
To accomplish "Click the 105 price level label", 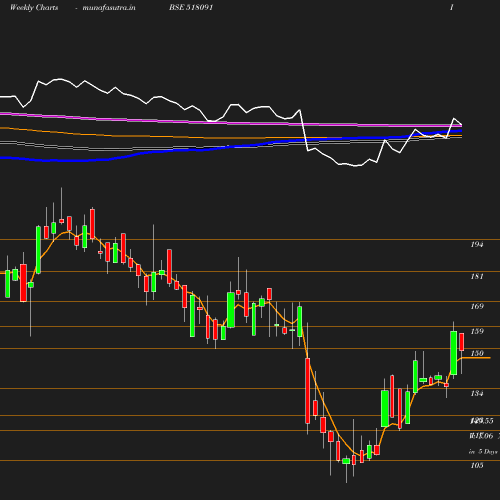I will click(477, 465).
